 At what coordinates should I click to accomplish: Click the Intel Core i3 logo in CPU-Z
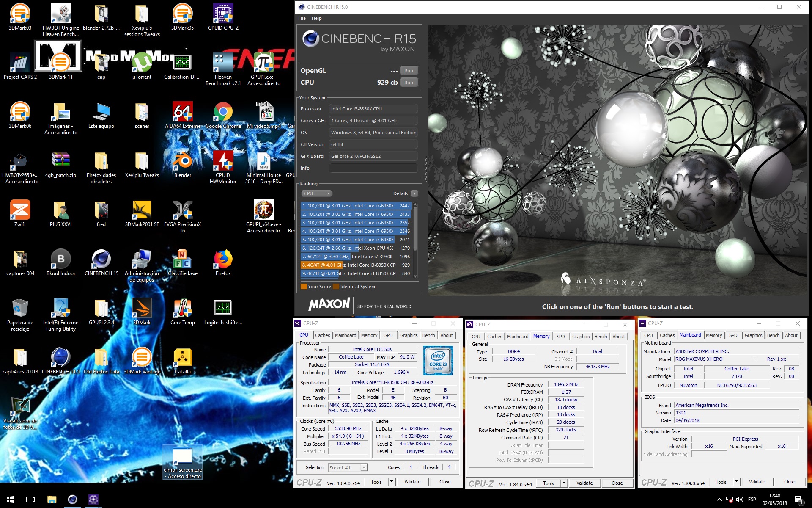point(438,361)
